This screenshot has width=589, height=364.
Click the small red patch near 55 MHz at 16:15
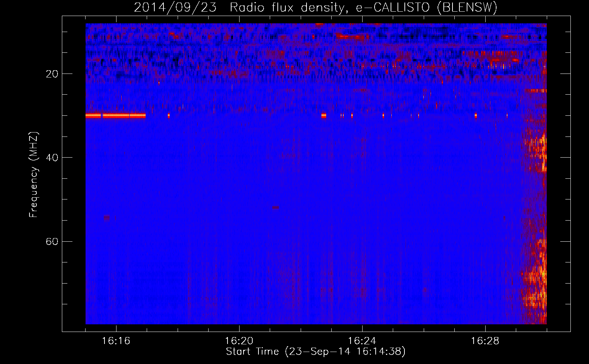[x=107, y=218]
